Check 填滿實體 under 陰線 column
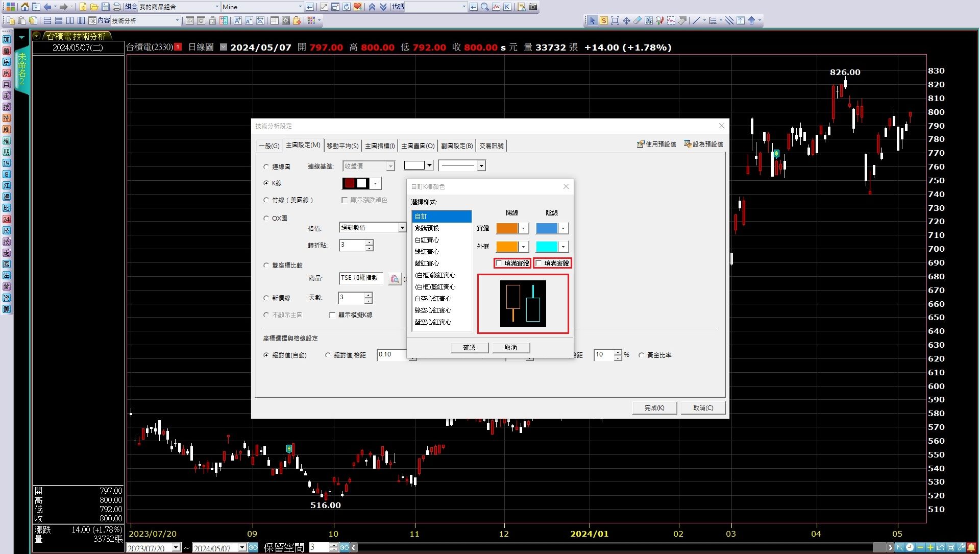This screenshot has width=980, height=554. coord(539,263)
